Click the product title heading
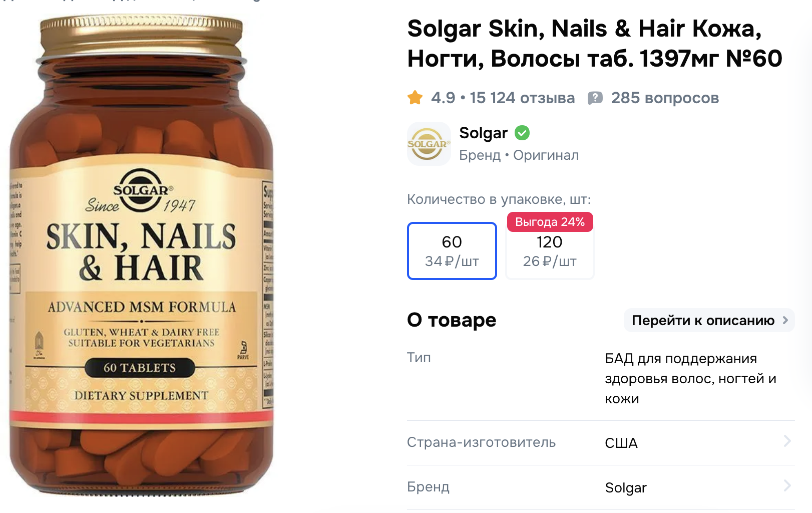The height and width of the screenshot is (513, 812). coord(594,44)
